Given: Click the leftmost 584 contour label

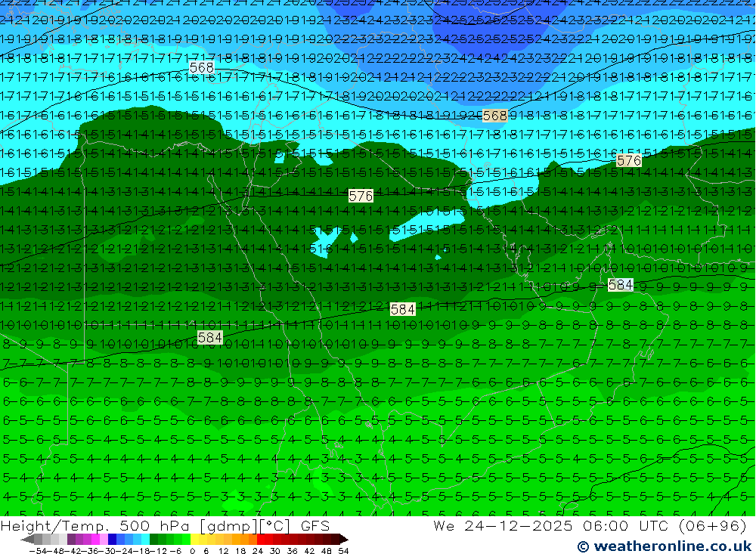Looking at the screenshot, I should click(209, 338).
